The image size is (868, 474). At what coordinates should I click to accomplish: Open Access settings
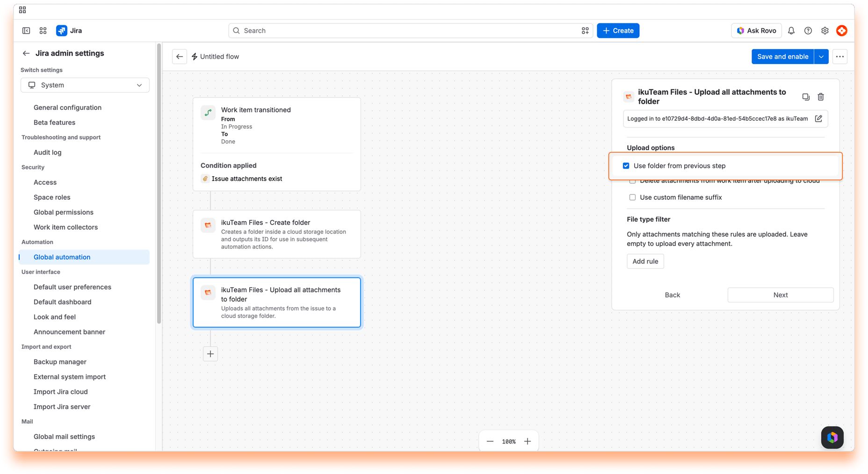click(x=45, y=182)
